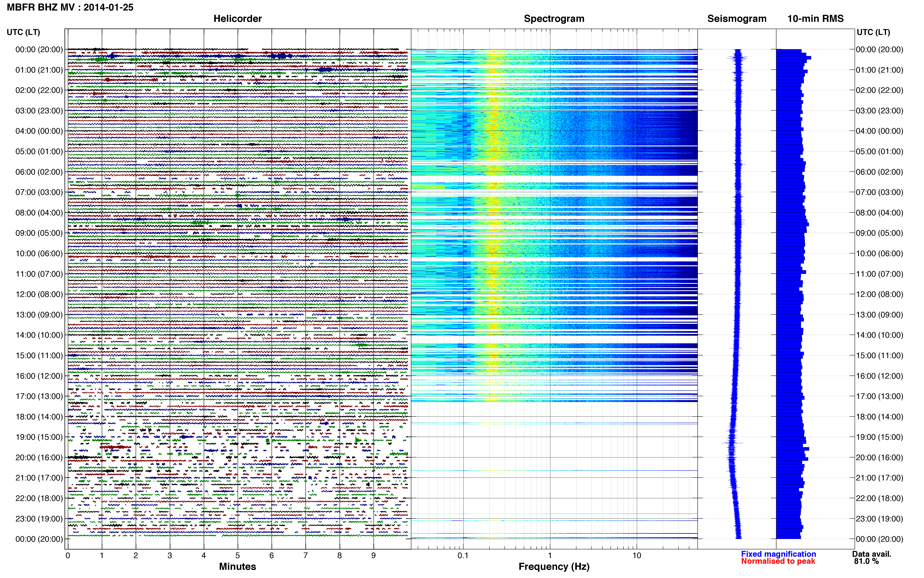Viewport: 924px width, 578px height.
Task: Click tick '10' on the Frequency axis
Action: coord(637,556)
